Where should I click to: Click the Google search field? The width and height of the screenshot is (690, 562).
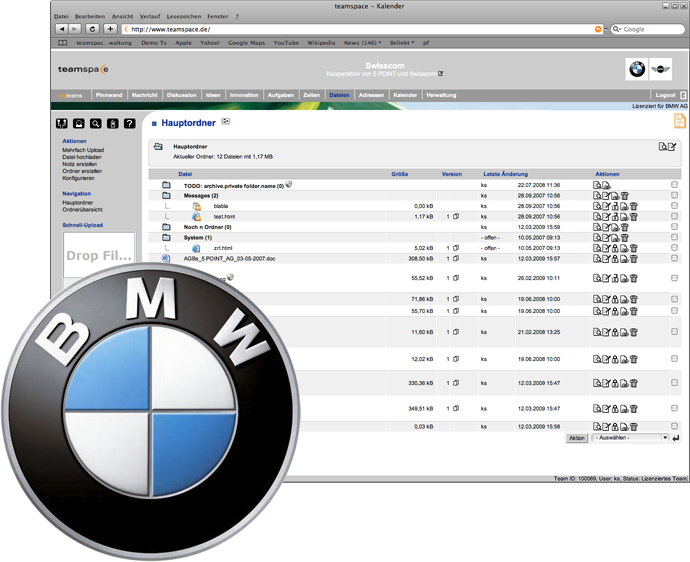pos(648,29)
